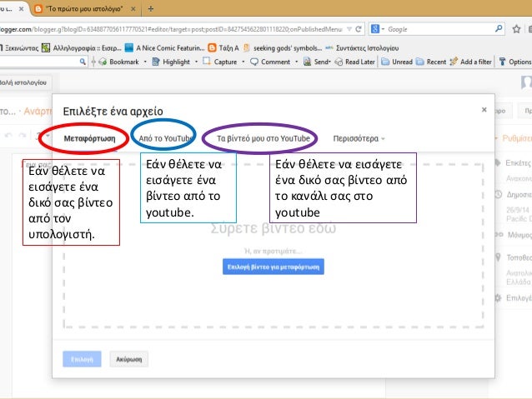Open 'A Nice Comic Featurin...' bookmark
532x399 pixels.
pos(165,48)
